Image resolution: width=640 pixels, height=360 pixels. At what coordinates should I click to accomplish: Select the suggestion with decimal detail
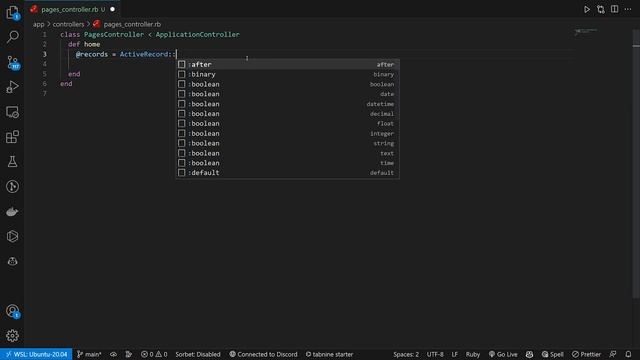(x=287, y=113)
